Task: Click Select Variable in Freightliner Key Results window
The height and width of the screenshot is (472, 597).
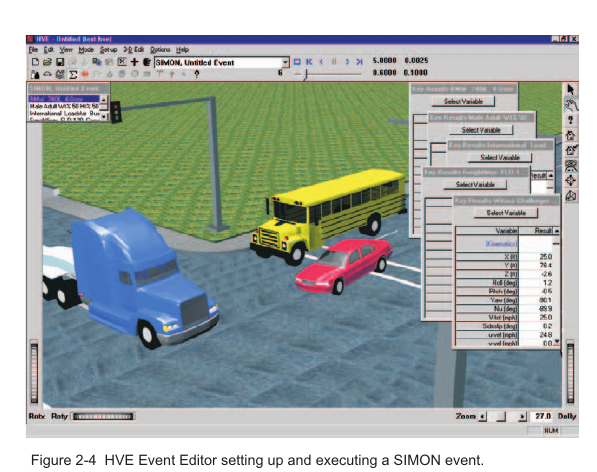Action: 475,185
